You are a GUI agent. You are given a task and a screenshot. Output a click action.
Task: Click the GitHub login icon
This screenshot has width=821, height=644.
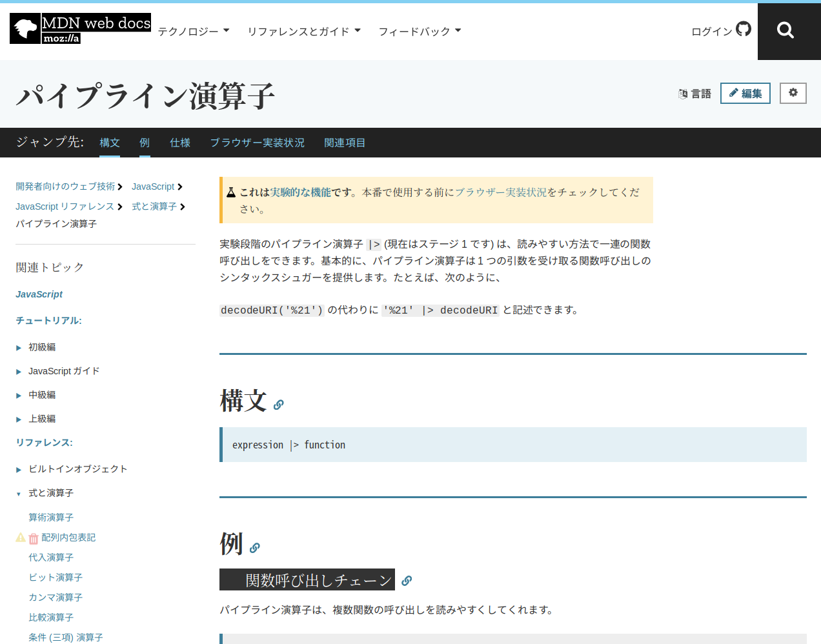click(744, 29)
